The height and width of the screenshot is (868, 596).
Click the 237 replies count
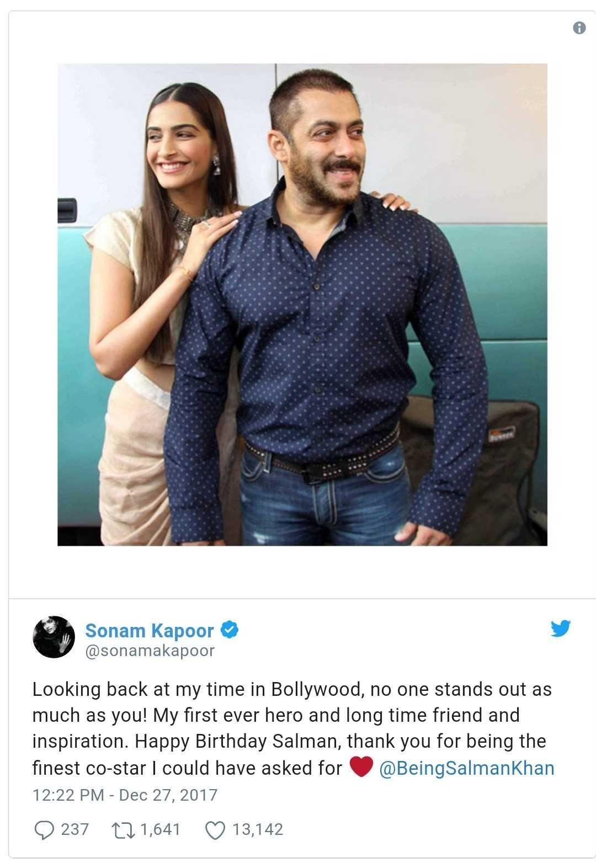pos(74,829)
